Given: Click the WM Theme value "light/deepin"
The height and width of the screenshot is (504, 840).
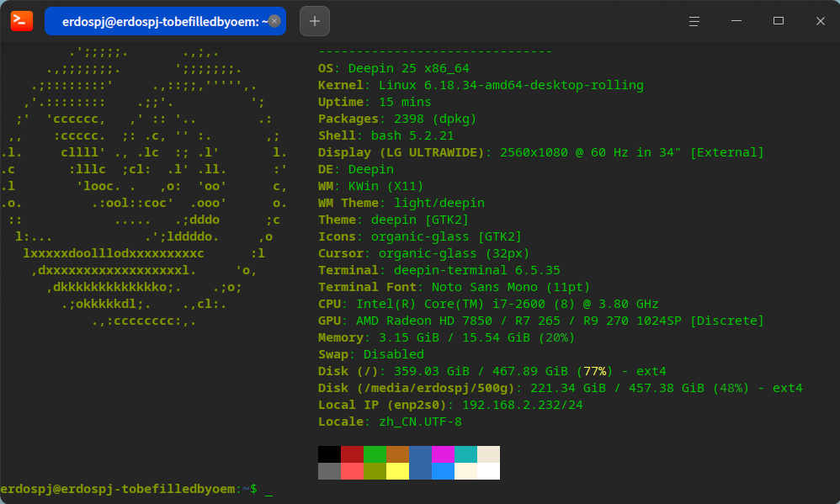Looking at the screenshot, I should 439,203.
